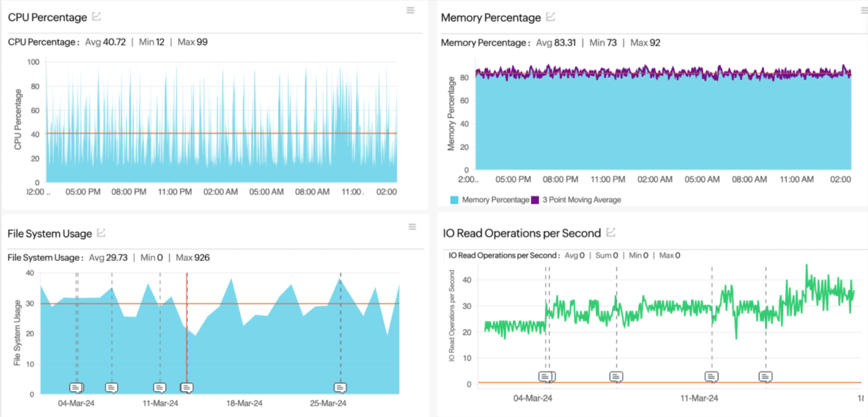Click the Memory 'Avg 83.31' value

[556, 43]
